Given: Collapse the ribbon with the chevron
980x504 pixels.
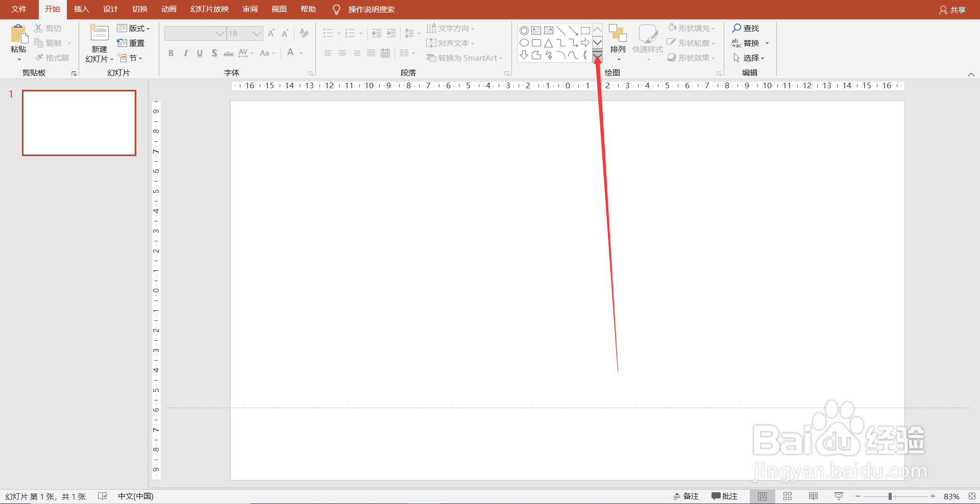Looking at the screenshot, I should [971, 74].
